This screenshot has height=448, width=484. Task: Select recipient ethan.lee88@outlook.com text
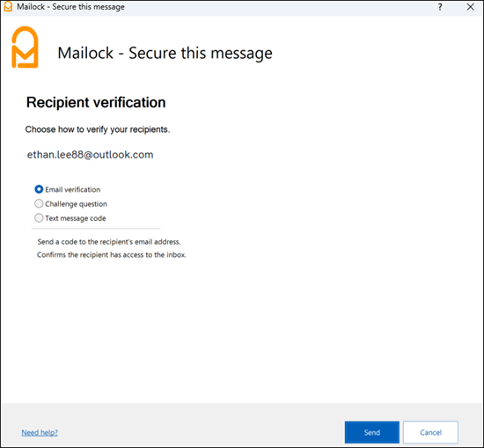pyautogui.click(x=90, y=154)
